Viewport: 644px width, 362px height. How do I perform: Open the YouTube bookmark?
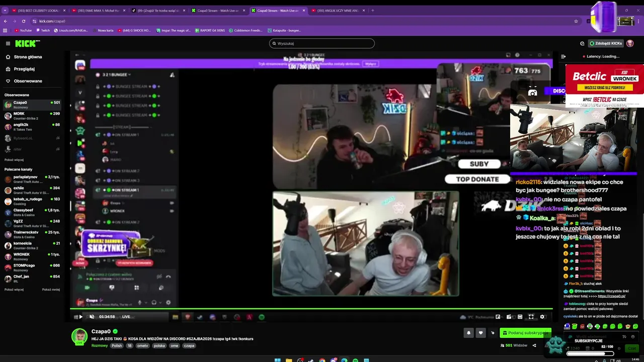[x=23, y=30]
